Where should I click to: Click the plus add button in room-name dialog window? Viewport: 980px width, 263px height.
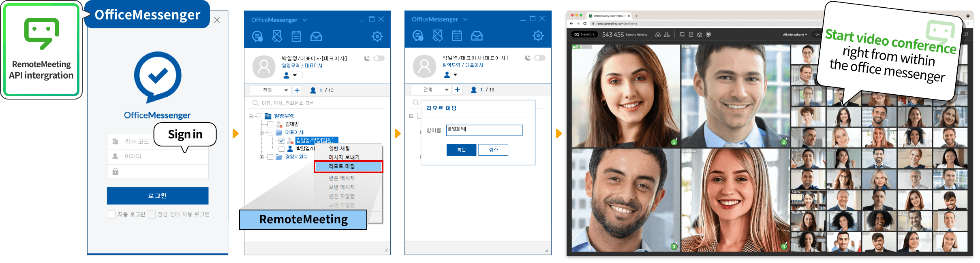(x=458, y=90)
